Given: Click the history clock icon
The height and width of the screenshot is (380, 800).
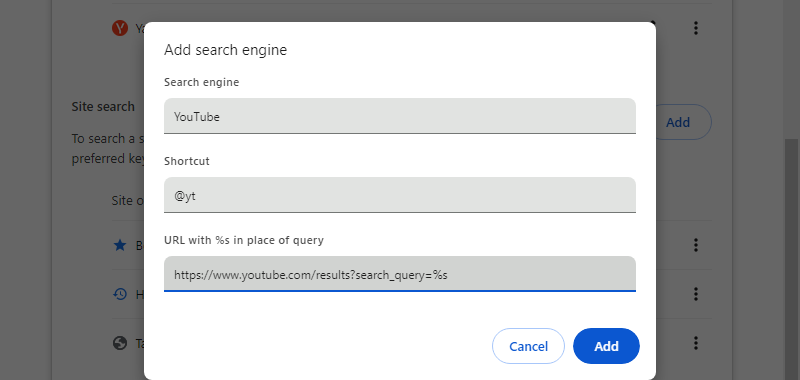Looking at the screenshot, I should 120,294.
